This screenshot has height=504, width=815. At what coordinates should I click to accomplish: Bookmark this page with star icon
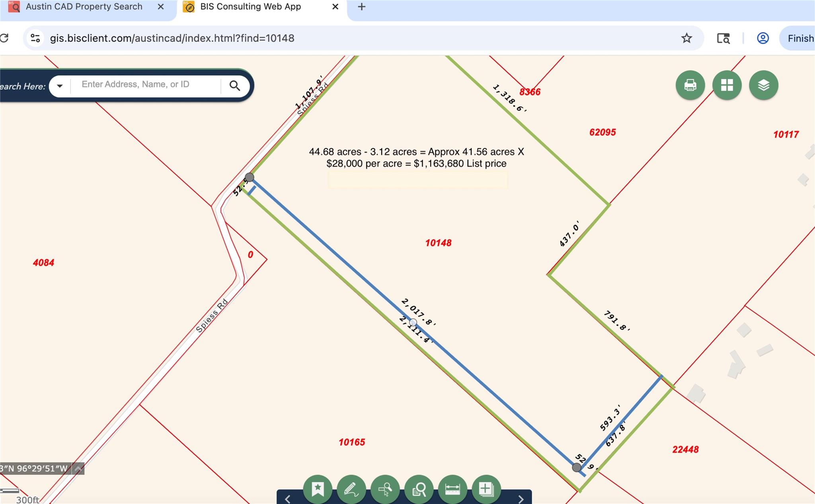point(686,38)
